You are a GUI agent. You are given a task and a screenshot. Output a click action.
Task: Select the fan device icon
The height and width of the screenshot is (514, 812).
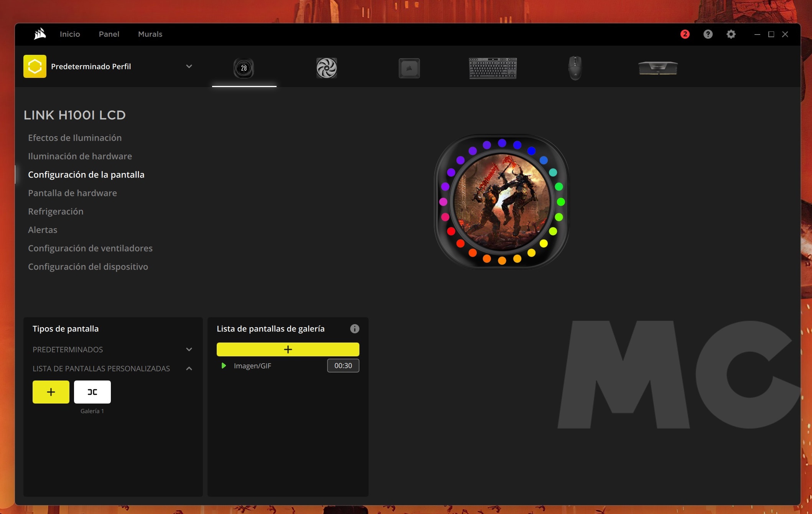click(x=326, y=68)
